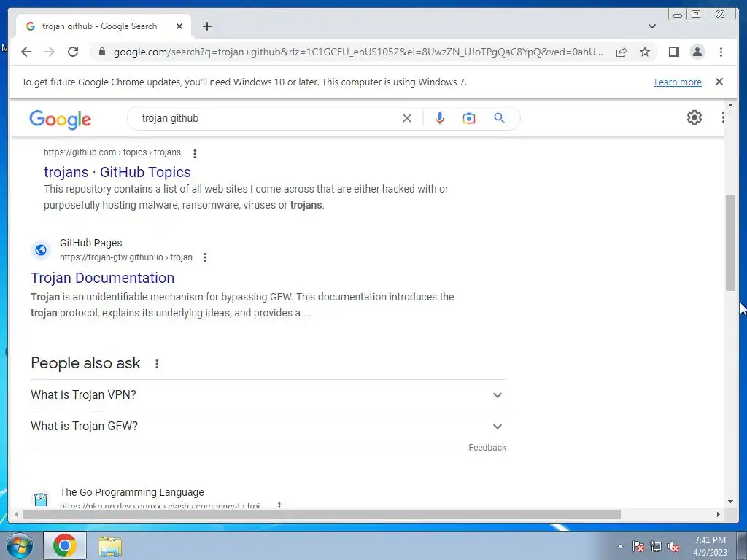Click the GitHub Pages globe favicon
The height and width of the screenshot is (560, 747).
coord(41,249)
